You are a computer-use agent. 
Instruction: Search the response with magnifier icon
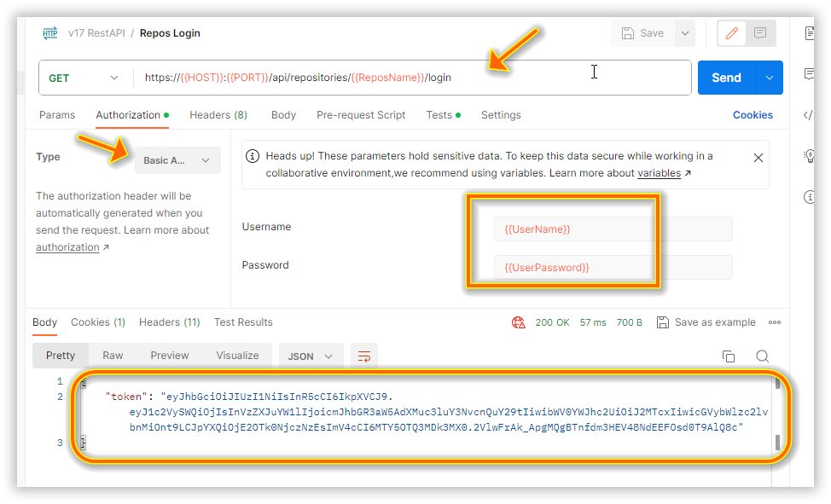point(762,356)
